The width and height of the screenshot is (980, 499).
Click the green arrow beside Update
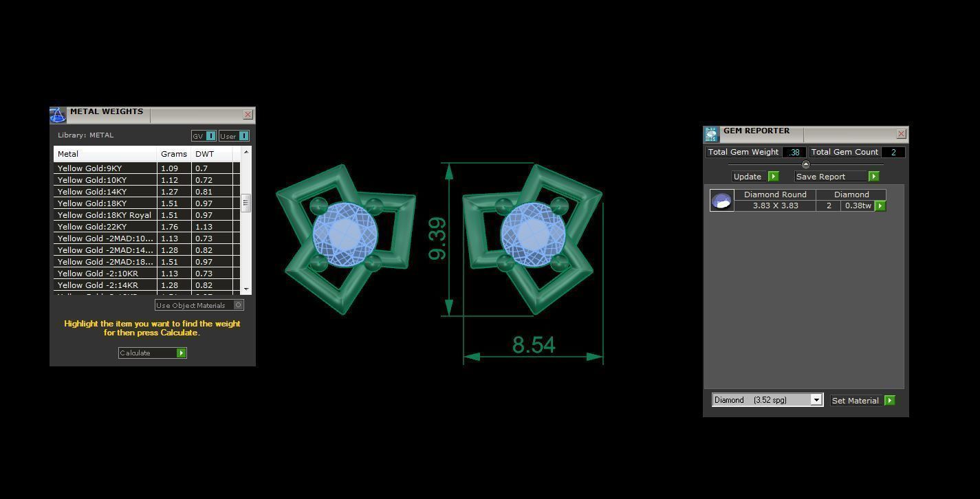(x=773, y=177)
